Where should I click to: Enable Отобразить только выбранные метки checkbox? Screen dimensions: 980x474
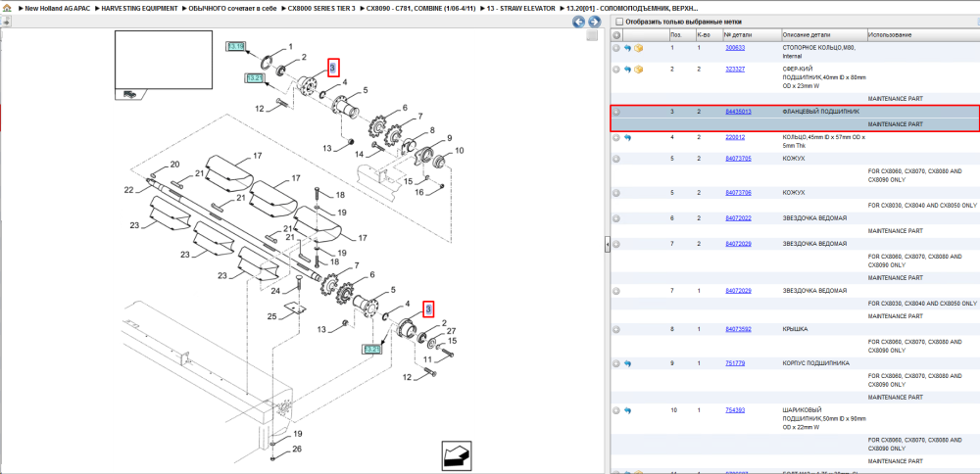(x=618, y=22)
